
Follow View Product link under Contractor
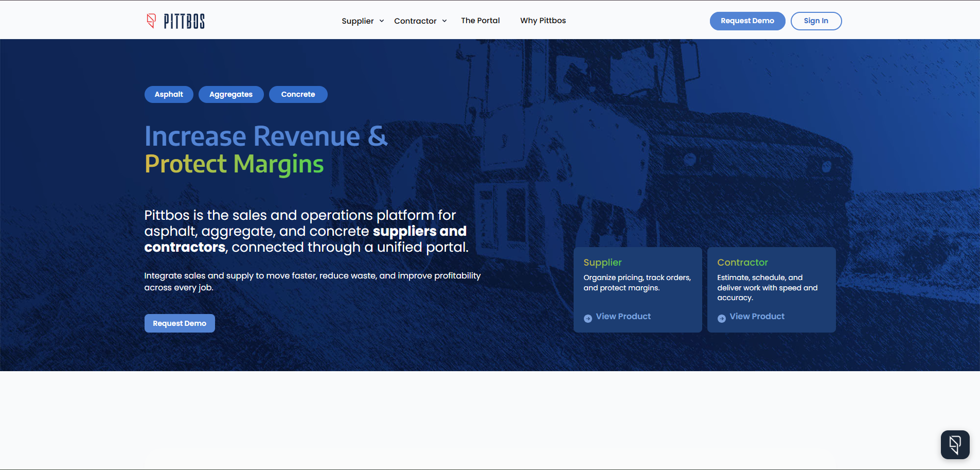[757, 317]
